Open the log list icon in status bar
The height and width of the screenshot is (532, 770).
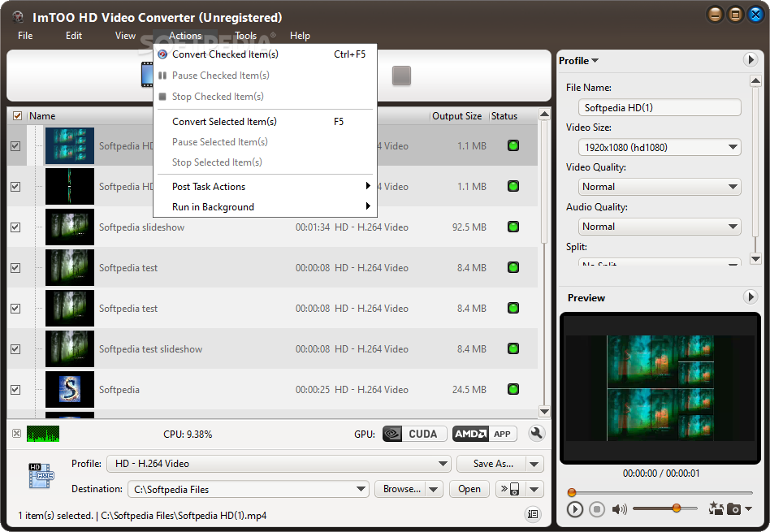tap(533, 514)
